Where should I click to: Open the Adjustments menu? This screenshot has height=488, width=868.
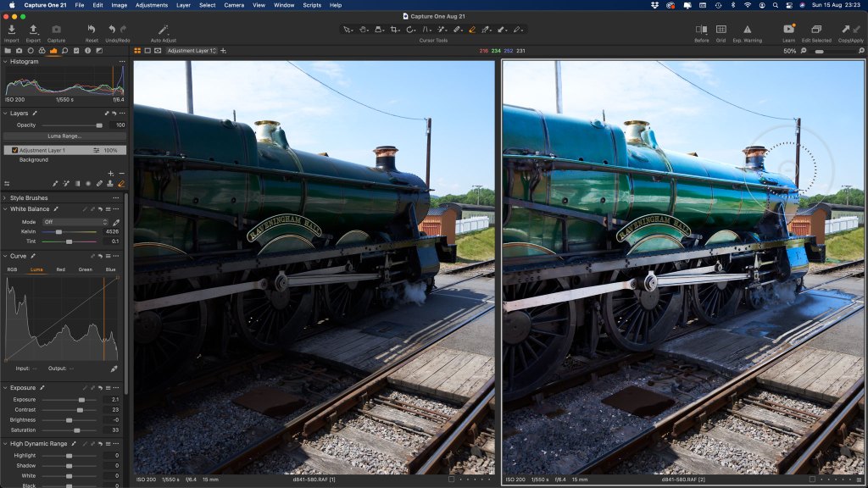point(151,5)
